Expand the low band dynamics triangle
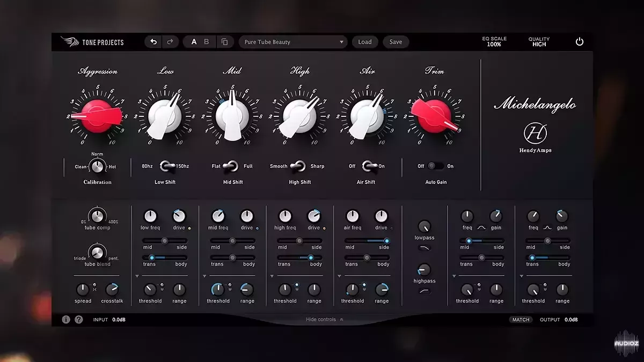The height and width of the screenshot is (362, 644). (x=137, y=276)
